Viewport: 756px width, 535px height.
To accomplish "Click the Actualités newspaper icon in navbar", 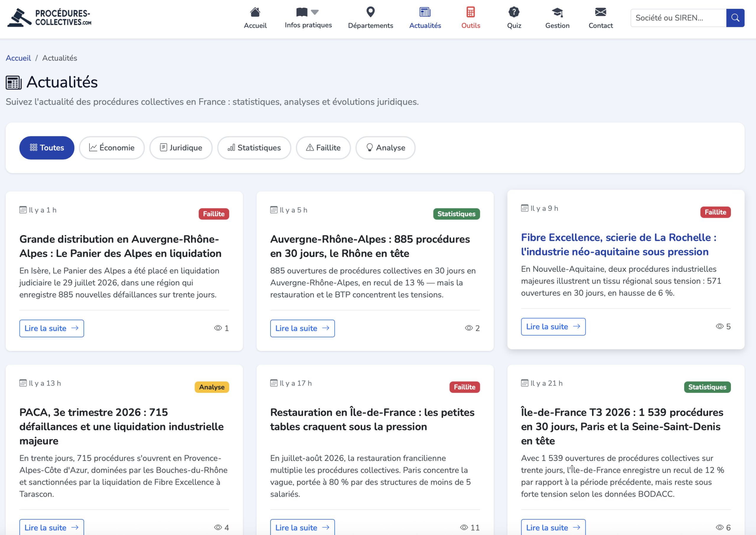I will pos(425,12).
